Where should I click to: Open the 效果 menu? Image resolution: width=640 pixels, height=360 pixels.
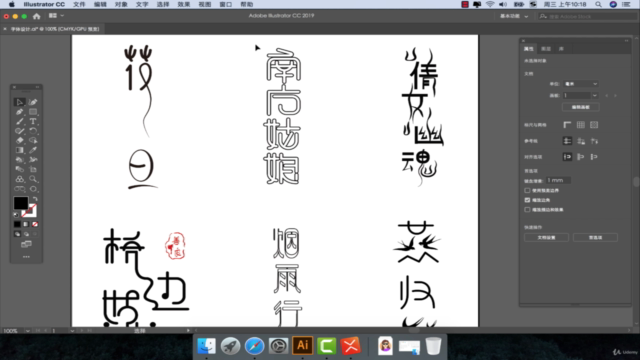[184, 4]
